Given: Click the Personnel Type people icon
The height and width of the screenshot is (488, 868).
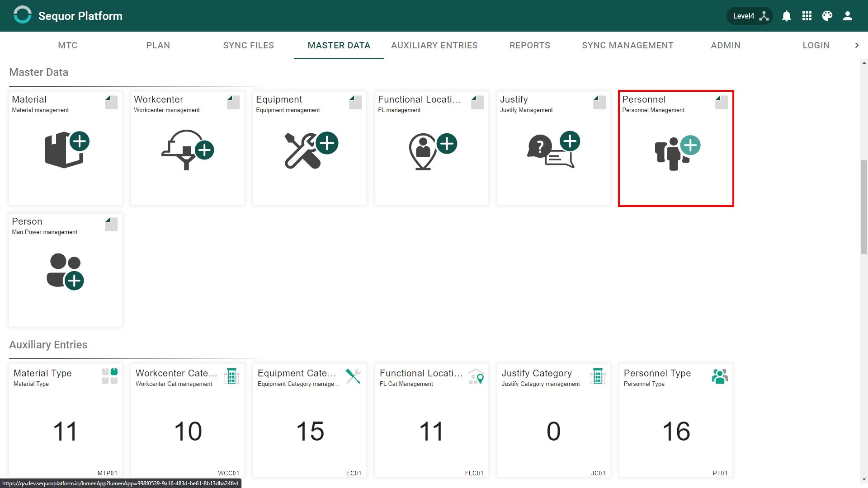Looking at the screenshot, I should 720,376.
